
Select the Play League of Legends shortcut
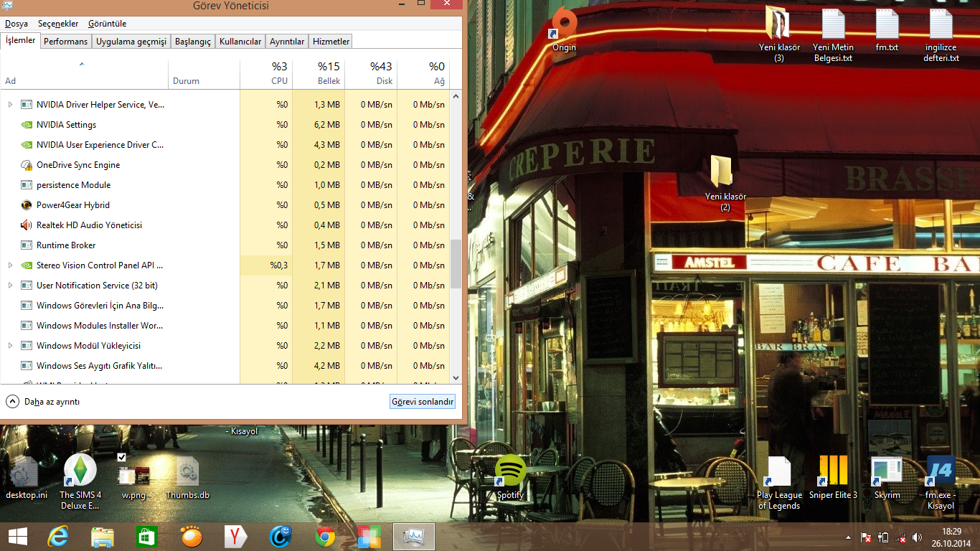coord(779,482)
